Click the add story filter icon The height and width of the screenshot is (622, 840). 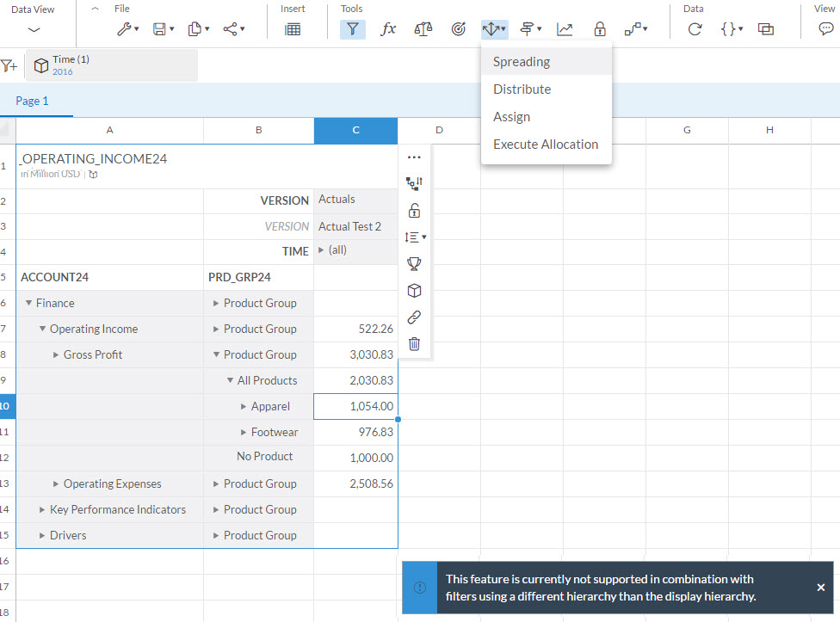coord(9,66)
